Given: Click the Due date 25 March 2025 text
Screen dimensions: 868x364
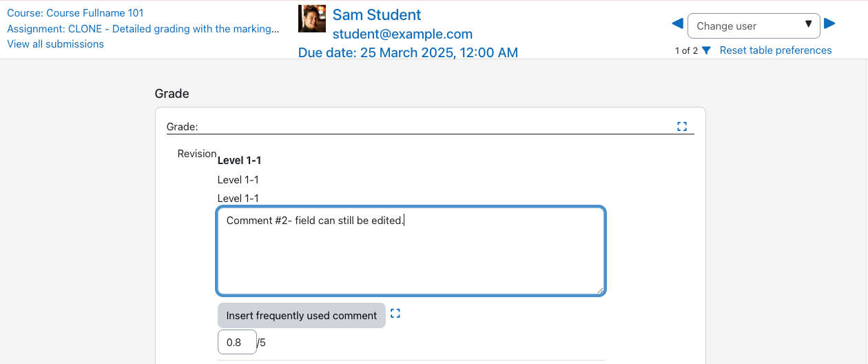Looking at the screenshot, I should point(408,52).
